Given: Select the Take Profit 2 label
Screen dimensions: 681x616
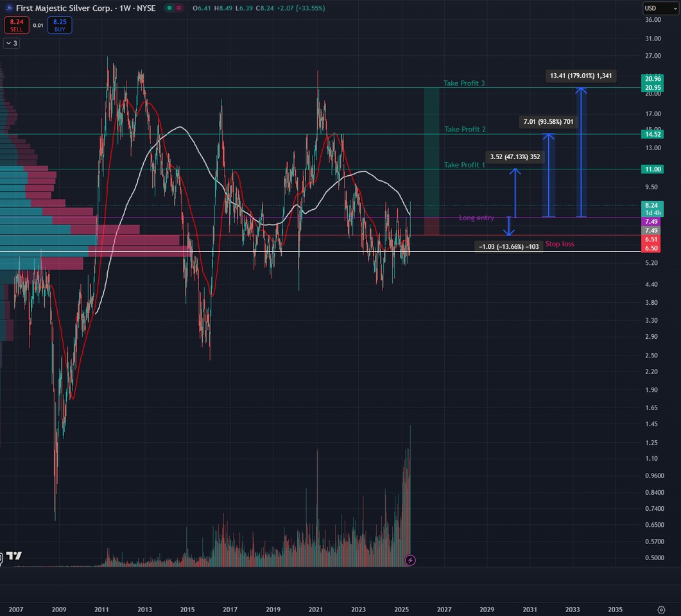Looking at the screenshot, I should [465, 129].
